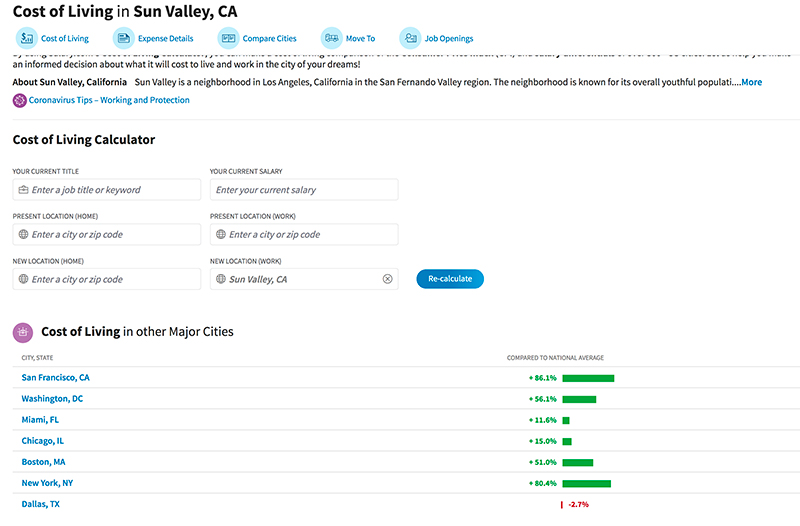The image size is (800, 526).
Task: Click the +80.4% value
Action: click(542, 483)
